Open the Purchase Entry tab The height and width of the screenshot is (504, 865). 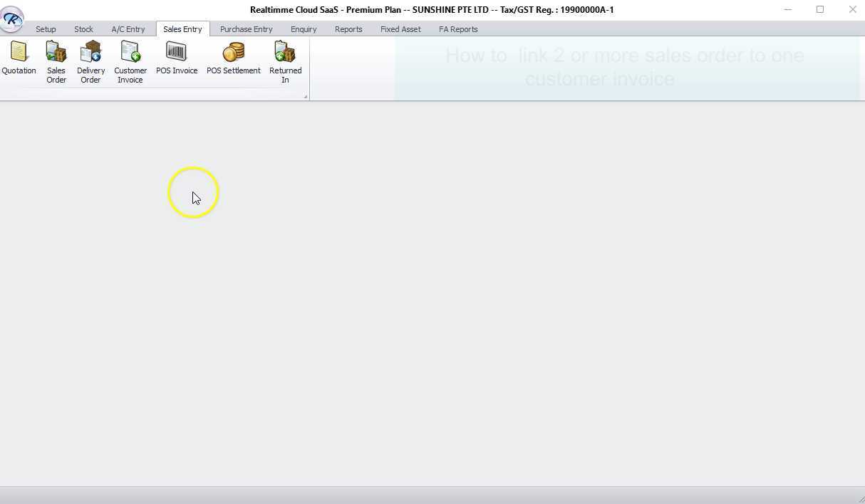click(247, 29)
